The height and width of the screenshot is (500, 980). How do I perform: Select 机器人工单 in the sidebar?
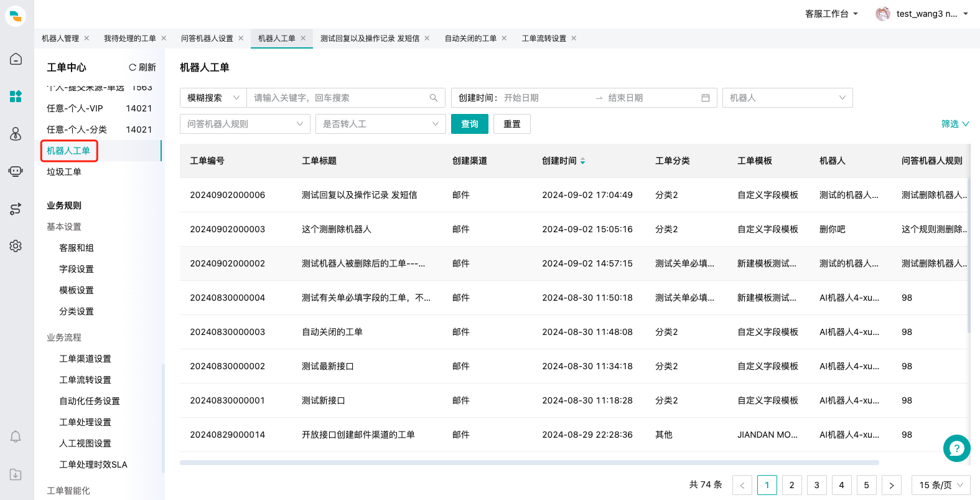[68, 151]
